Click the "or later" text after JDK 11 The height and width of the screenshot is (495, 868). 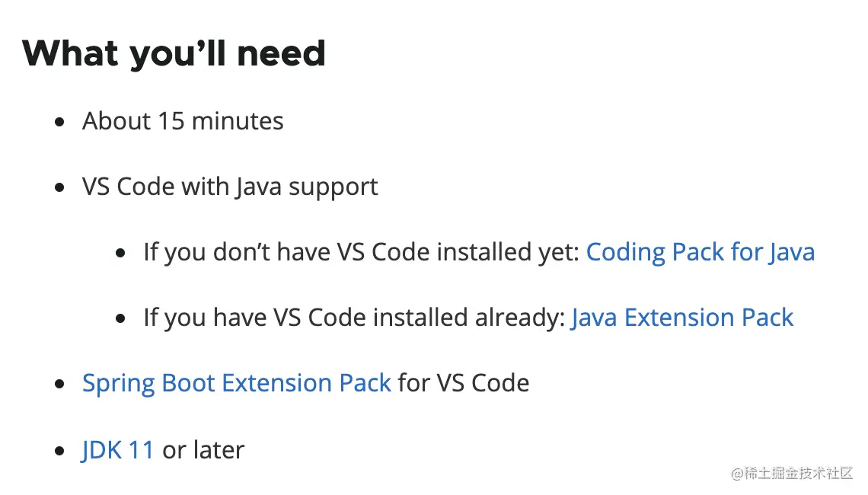click(x=203, y=450)
